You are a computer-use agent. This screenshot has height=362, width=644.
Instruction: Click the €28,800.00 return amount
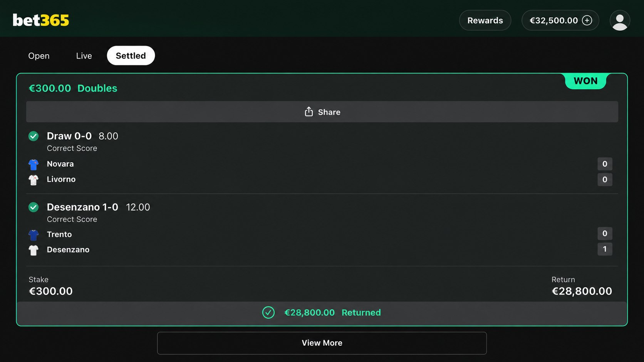click(x=582, y=291)
